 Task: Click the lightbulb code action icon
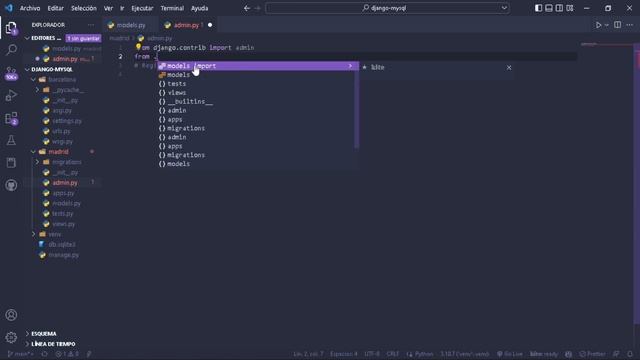138,47
